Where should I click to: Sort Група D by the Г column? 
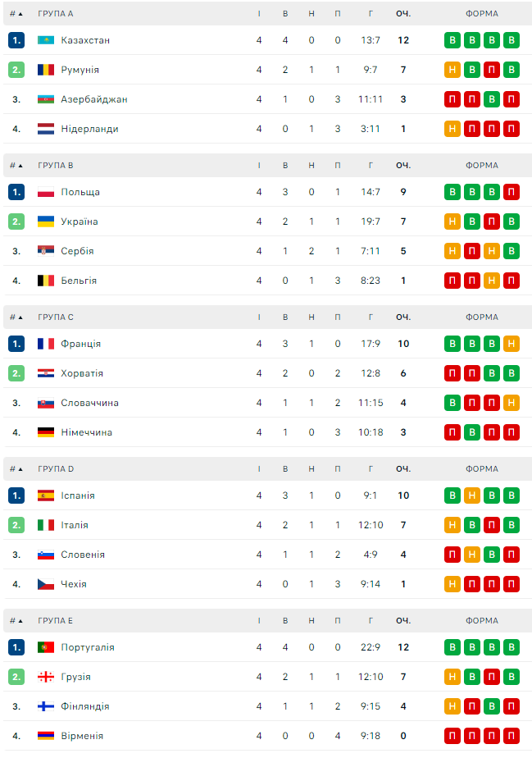[x=371, y=469]
